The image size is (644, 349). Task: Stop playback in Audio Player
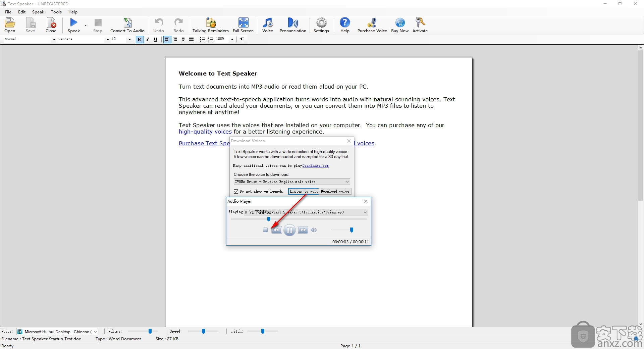[265, 230]
